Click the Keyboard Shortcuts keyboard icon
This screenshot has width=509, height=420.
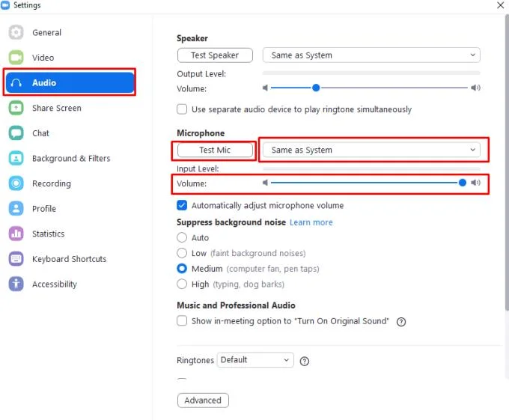(16, 259)
